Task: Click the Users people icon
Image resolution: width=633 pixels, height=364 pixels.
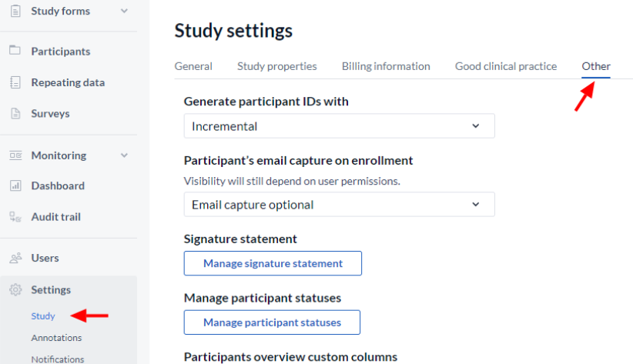Action: [15, 258]
